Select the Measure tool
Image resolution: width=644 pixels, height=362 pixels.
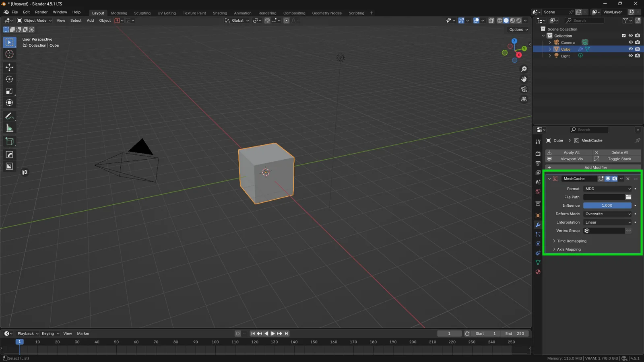click(x=9, y=128)
